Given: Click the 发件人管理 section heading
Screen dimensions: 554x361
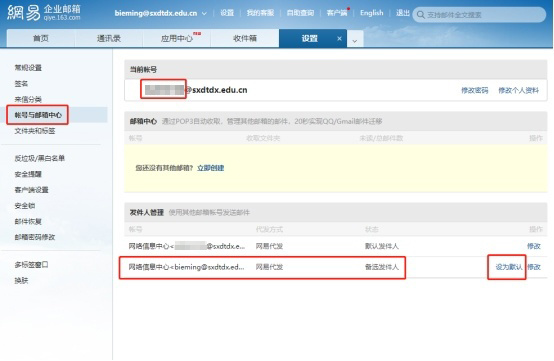Looking at the screenshot, I should click(x=147, y=212).
